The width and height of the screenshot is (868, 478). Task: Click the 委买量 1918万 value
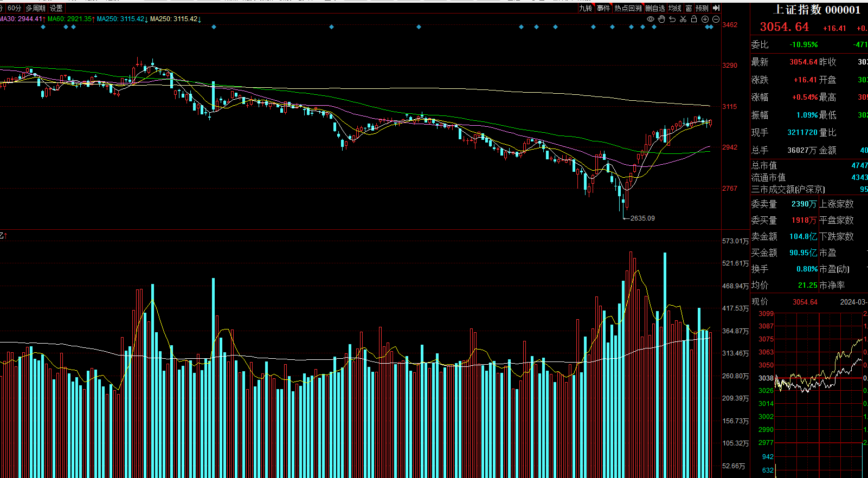803,220
